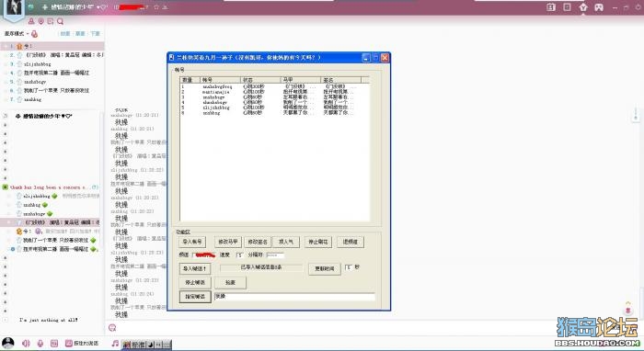Open the app center house icon
The image size is (644, 351).
coord(583,7)
